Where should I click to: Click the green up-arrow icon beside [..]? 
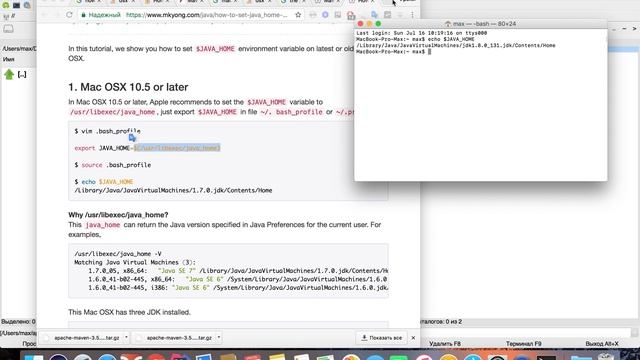[x=9, y=74]
